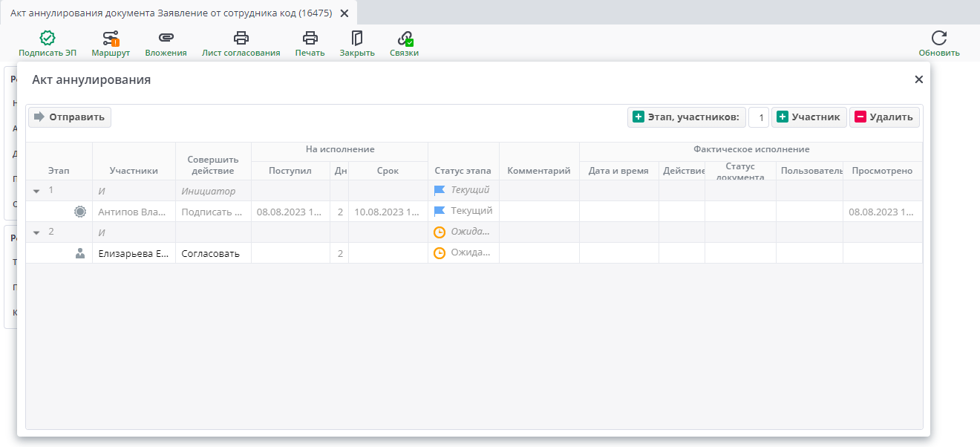The image size is (980, 447).
Task: Select the Акт аннулирования документа tab
Action: point(171,13)
